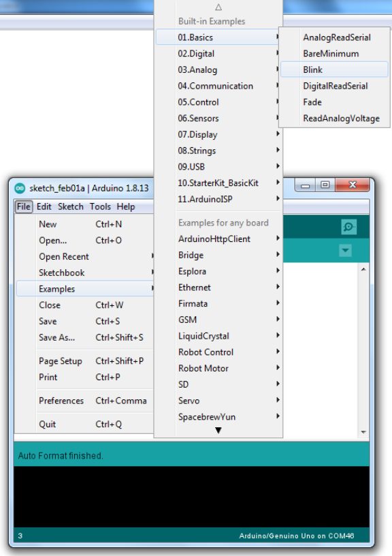Choose Save in File menu
This screenshot has height=556, width=392.
pos(85,321)
